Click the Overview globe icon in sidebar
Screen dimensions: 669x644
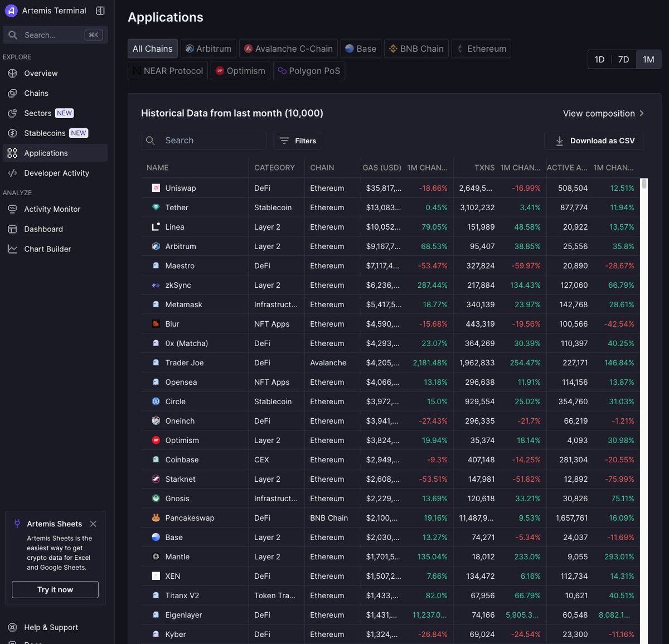[12, 73]
